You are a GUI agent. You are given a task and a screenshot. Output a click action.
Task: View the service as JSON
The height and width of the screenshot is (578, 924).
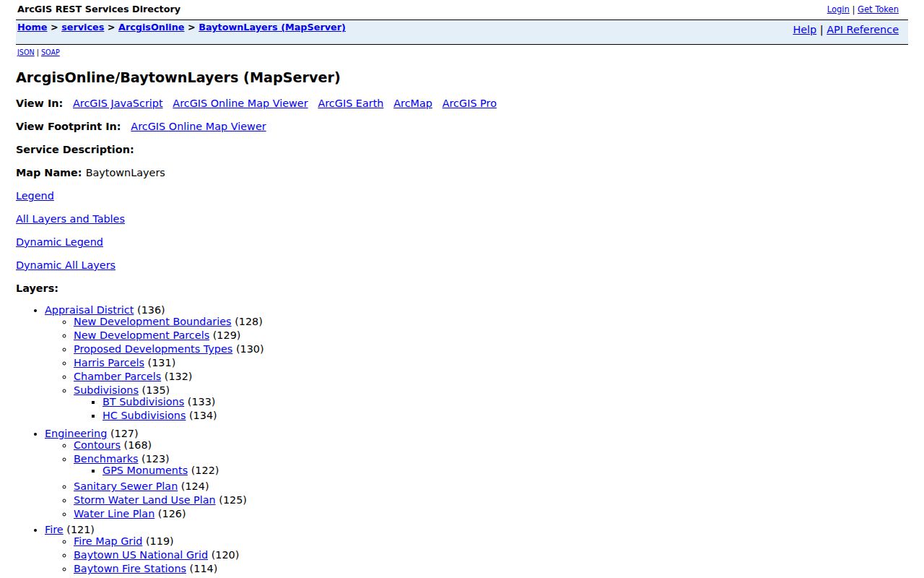tap(26, 52)
